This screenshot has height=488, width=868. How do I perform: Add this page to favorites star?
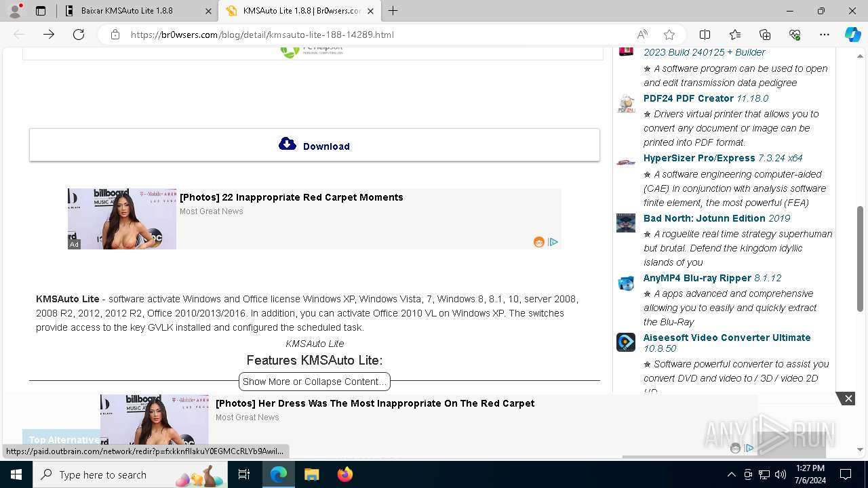669,35
